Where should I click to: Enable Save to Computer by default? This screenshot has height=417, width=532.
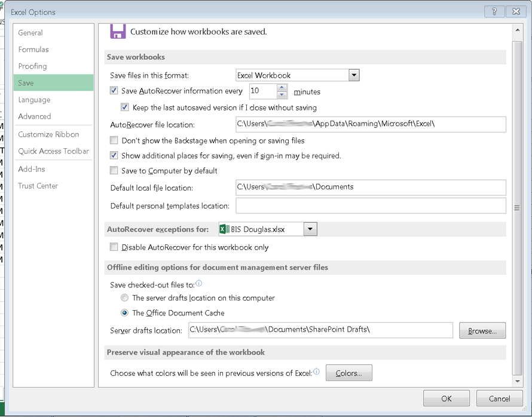(x=114, y=170)
